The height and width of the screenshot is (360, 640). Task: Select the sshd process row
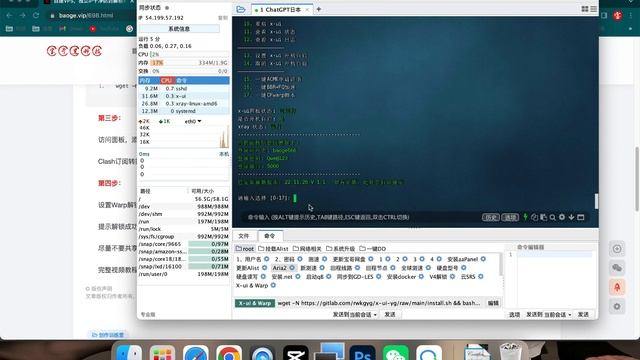(x=184, y=89)
